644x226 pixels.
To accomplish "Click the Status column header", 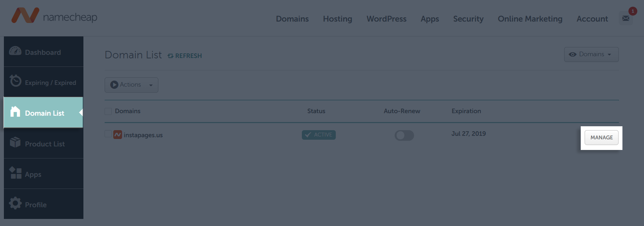I will [316, 111].
